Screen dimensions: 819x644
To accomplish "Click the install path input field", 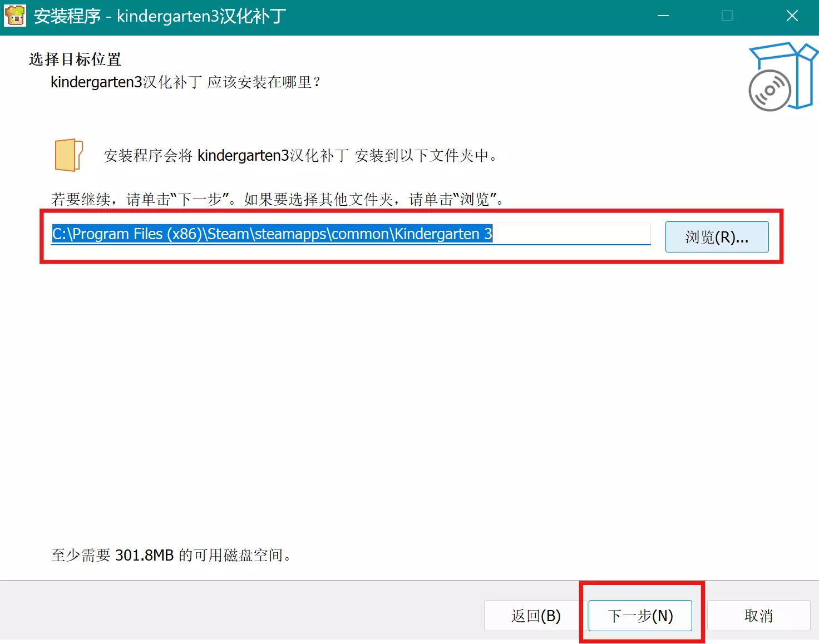I will 351,234.
